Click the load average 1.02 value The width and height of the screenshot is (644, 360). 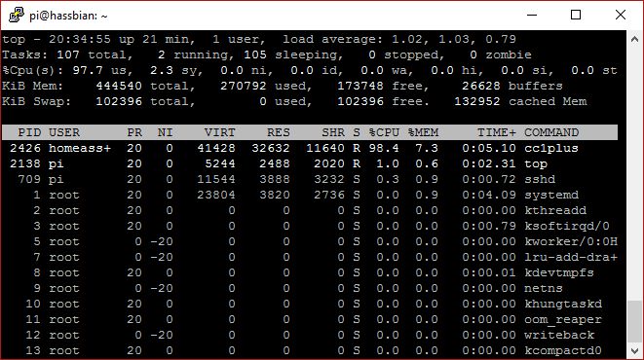(x=407, y=39)
